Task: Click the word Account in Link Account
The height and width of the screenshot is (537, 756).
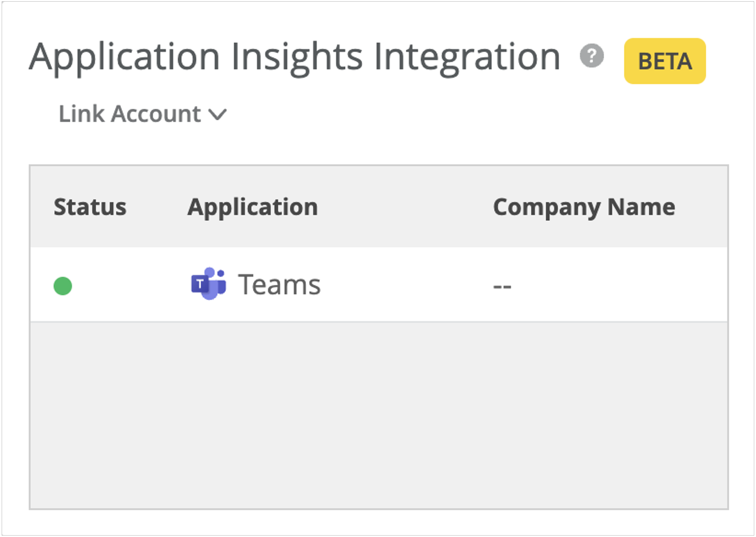Action: pos(156,114)
